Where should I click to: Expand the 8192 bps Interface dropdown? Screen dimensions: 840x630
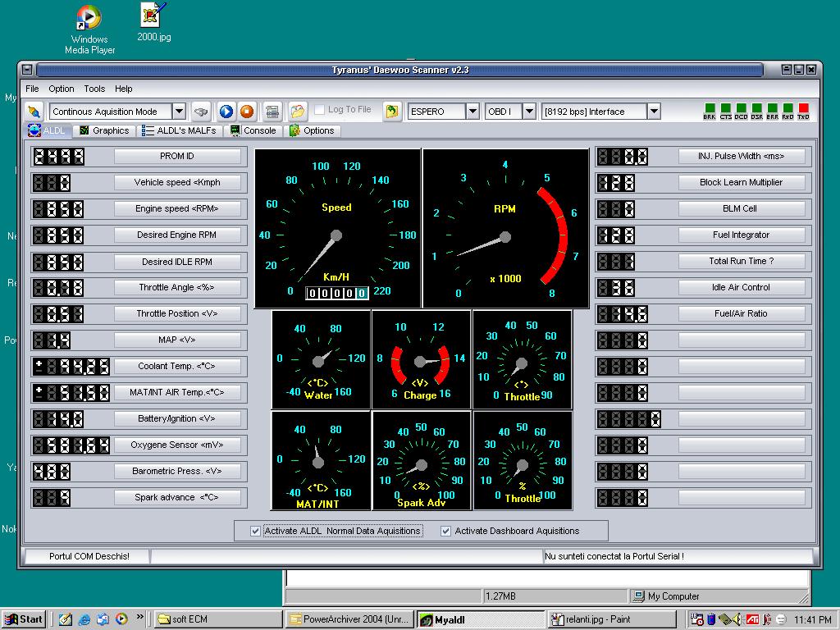pos(654,112)
